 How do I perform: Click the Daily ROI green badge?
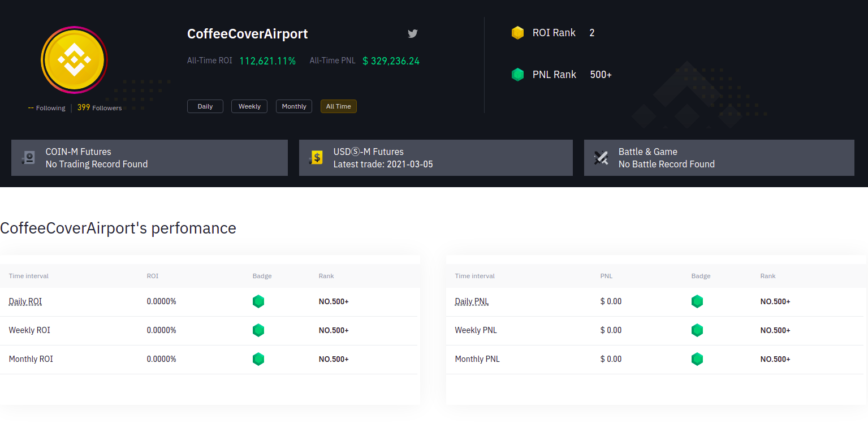click(258, 301)
